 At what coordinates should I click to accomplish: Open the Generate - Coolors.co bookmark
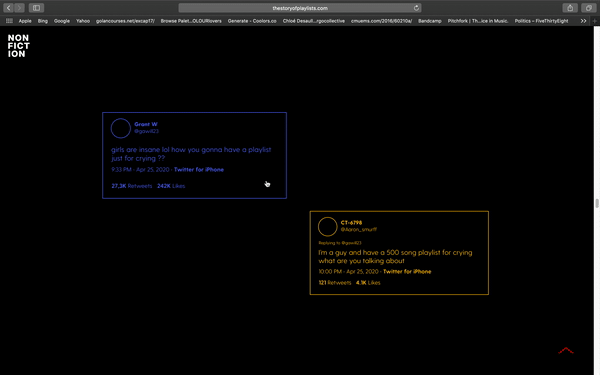(252, 21)
